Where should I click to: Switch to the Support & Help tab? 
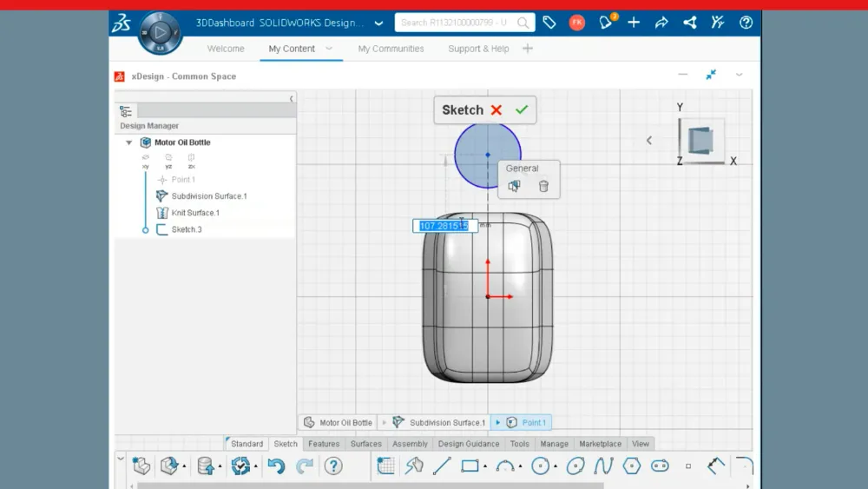478,49
